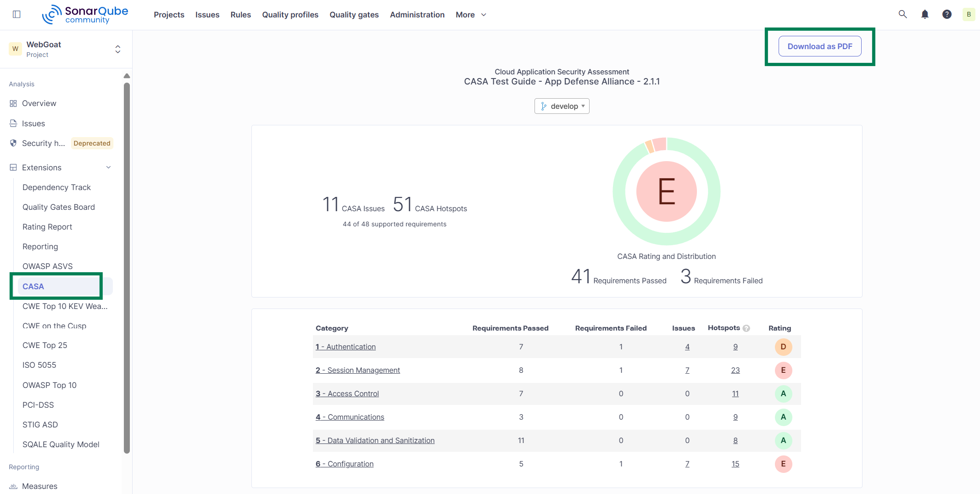Click the green passed segment of donut chart
The image size is (980, 494).
point(667,238)
